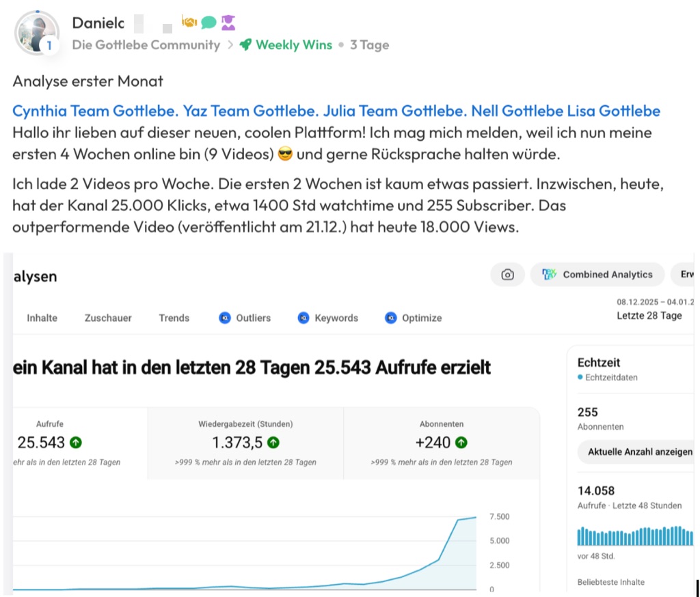
Task: Open Combined Analytics button
Action: (597, 275)
